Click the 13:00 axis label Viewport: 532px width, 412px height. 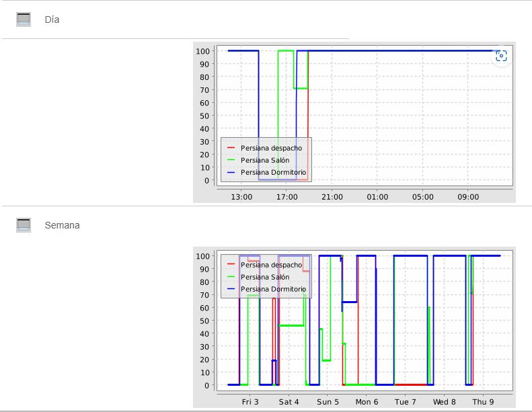pyautogui.click(x=241, y=197)
